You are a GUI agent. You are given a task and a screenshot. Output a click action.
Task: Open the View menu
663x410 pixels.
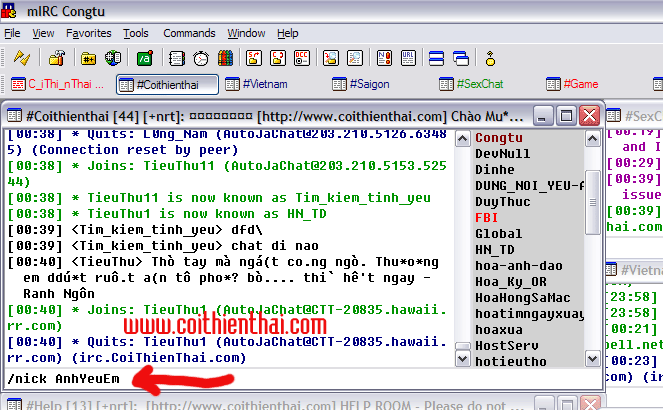[43, 33]
